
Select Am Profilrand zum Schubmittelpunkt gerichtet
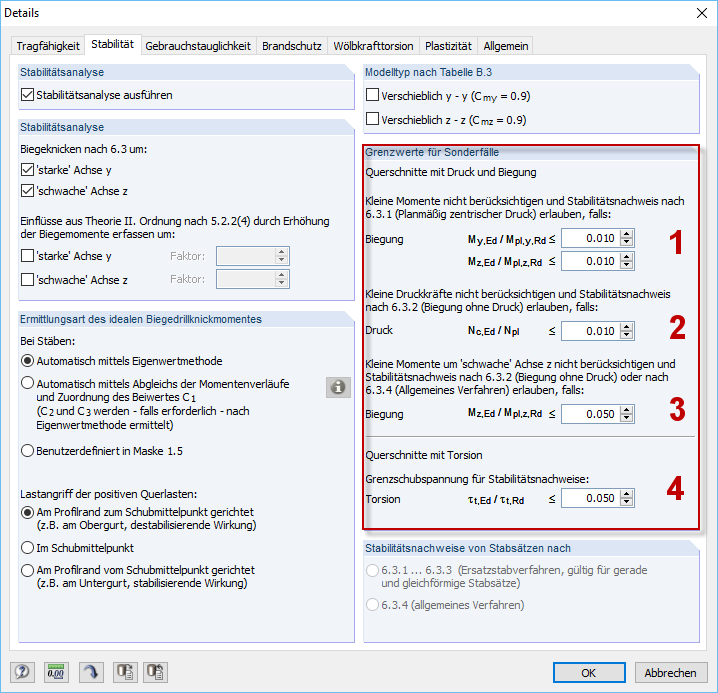(x=27, y=512)
